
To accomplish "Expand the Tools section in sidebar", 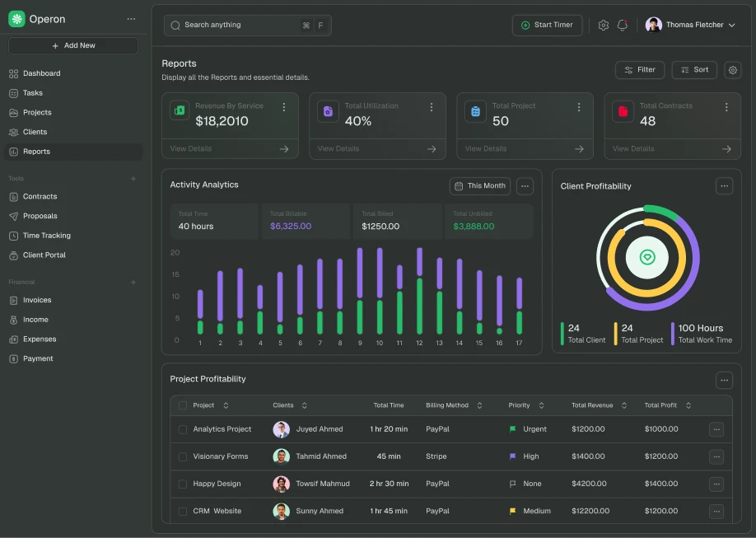I will 133,178.
